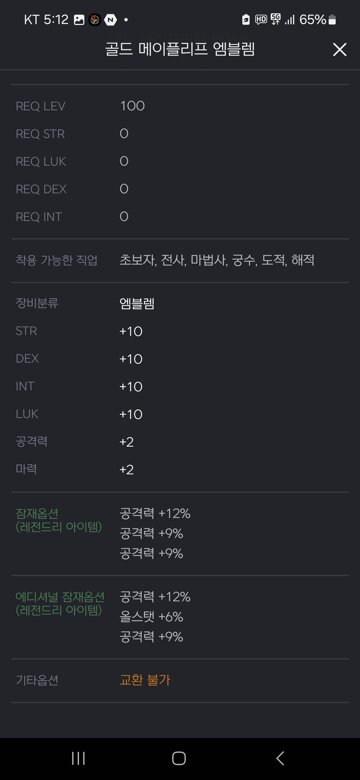Tap the N app notification icon
This screenshot has width=360, height=780.
click(110, 20)
